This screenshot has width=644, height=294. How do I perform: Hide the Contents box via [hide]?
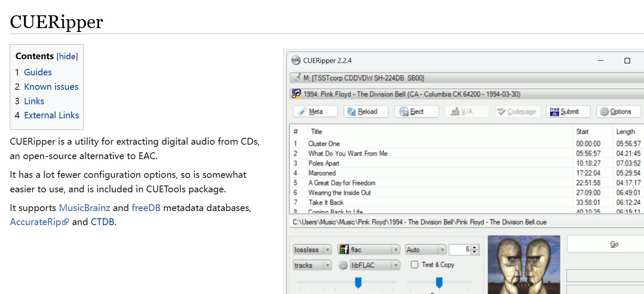point(67,56)
